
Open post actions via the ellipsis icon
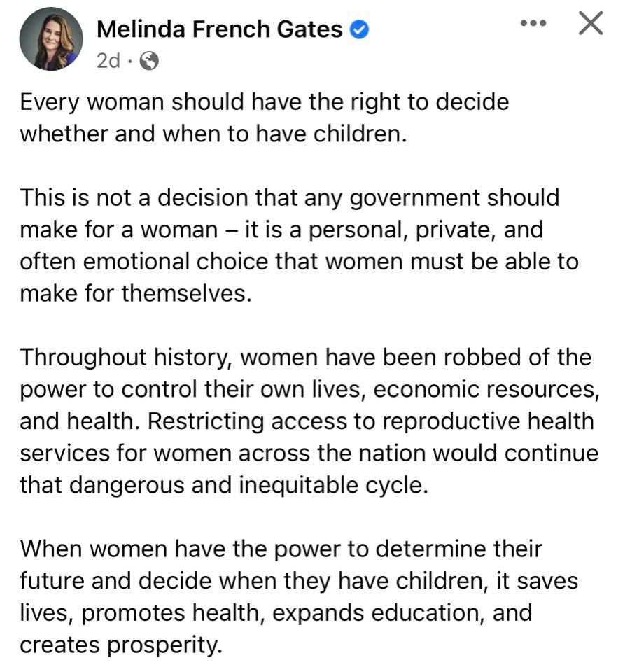click(x=533, y=22)
